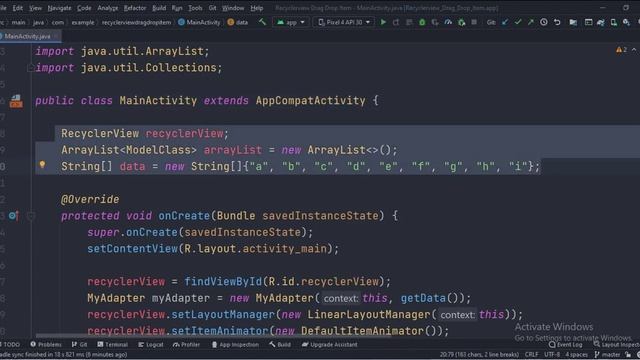Close the MainActivity.java tab
This screenshot has width=640, height=360.
click(x=56, y=36)
